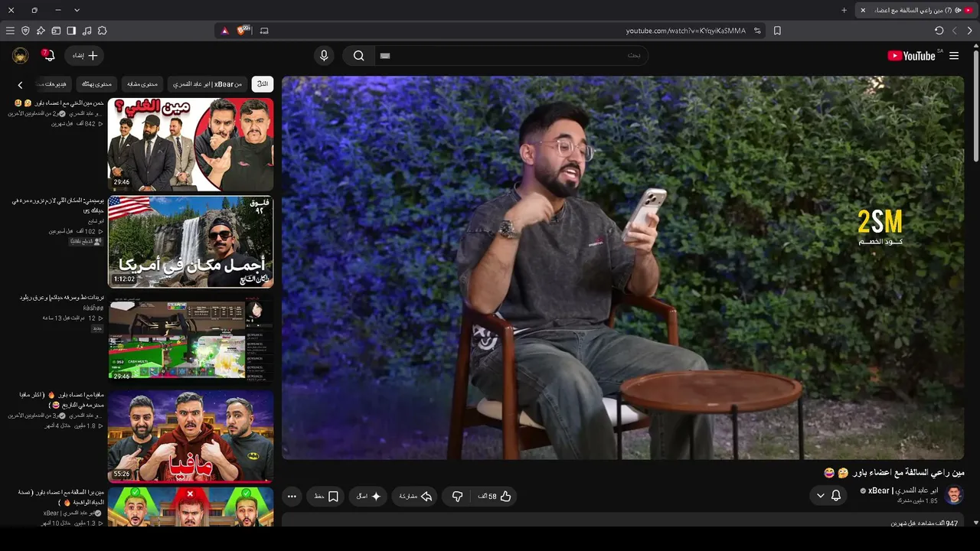
Task: Open the Leo AI sparkle icon
Action: point(41,31)
